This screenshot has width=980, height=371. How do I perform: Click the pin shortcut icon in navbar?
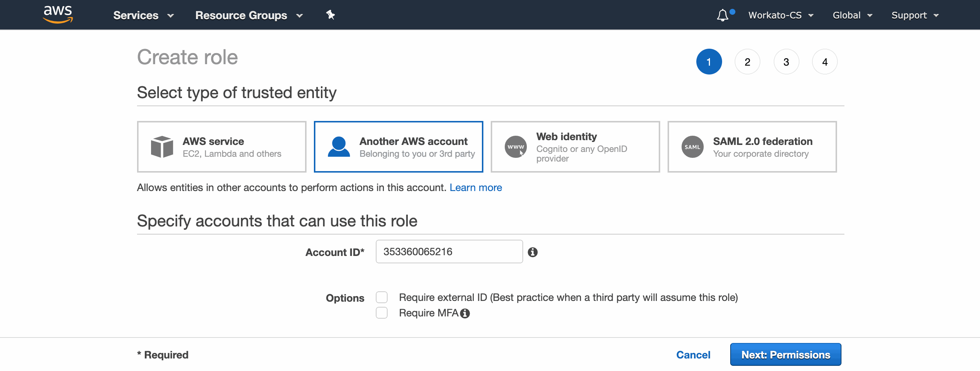click(x=329, y=15)
